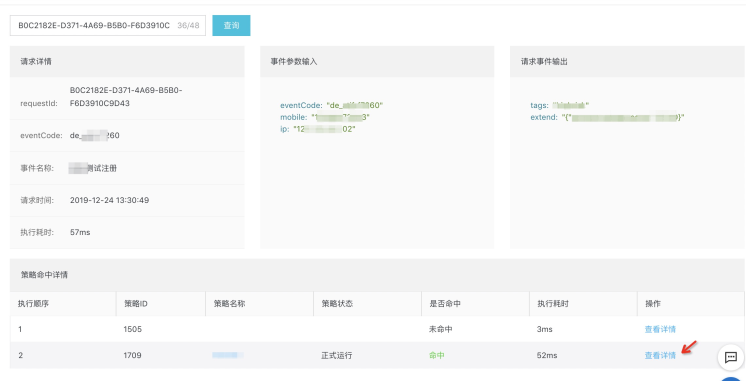Click the 策略命中详情 section title
Screen dimensions: 746x381
[44, 274]
